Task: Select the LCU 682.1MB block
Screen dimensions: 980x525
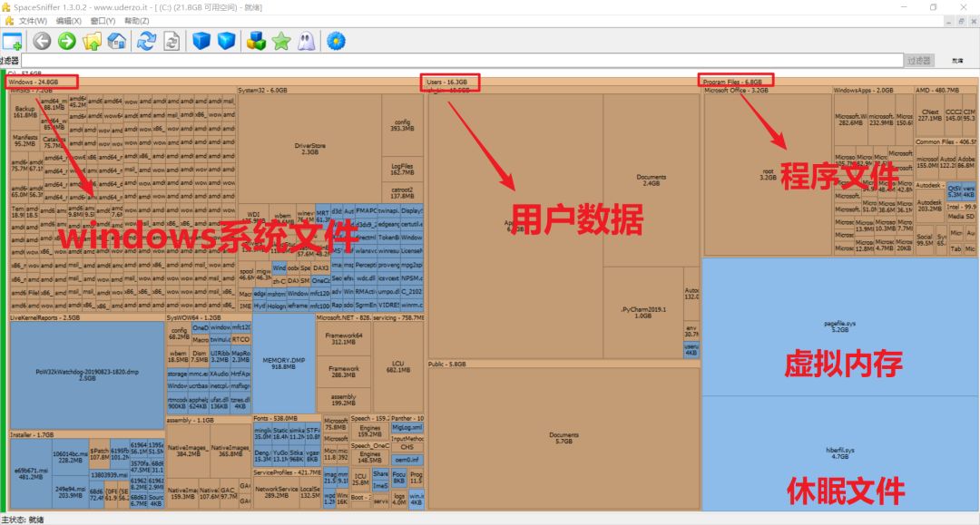Action: [x=398, y=366]
